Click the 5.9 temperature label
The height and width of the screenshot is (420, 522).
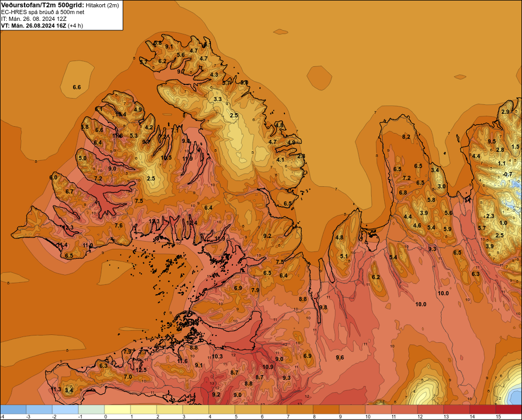tap(447, 229)
